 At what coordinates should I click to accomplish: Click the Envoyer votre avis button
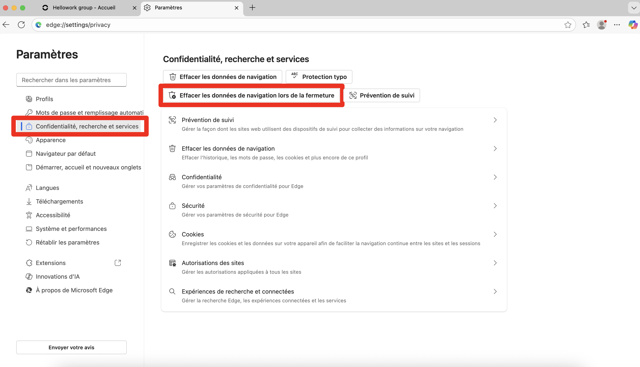71,347
